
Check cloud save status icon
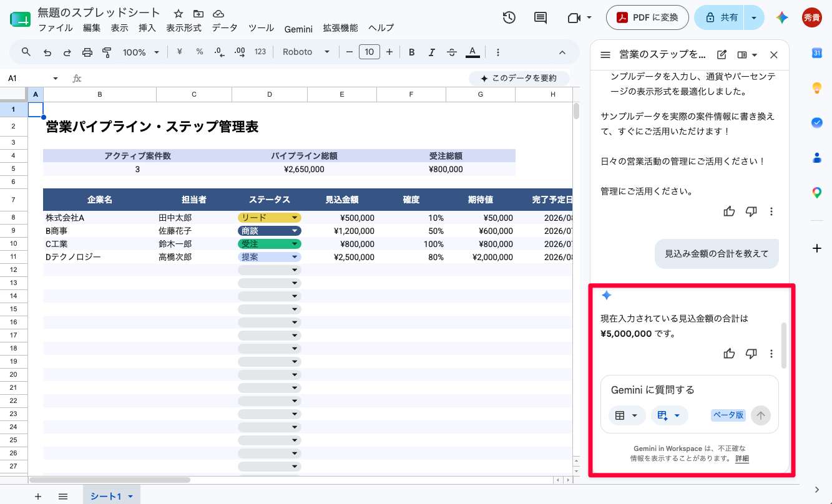click(218, 13)
